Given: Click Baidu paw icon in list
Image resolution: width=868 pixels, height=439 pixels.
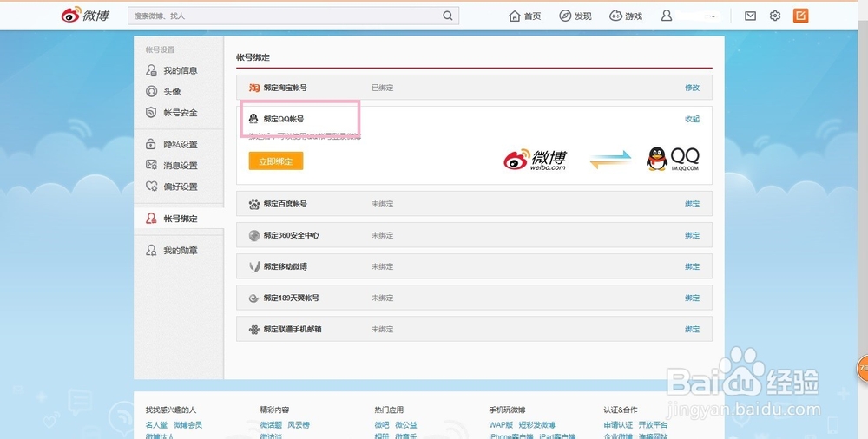Looking at the screenshot, I should coord(254,204).
